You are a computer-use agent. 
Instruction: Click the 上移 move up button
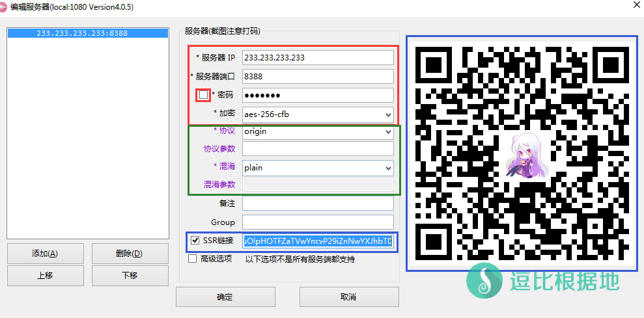click(x=45, y=275)
